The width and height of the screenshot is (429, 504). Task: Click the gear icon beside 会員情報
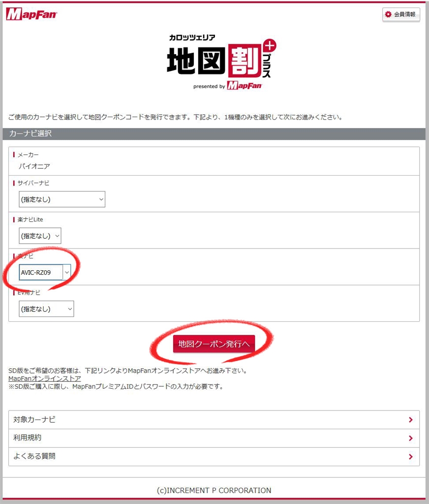(388, 14)
